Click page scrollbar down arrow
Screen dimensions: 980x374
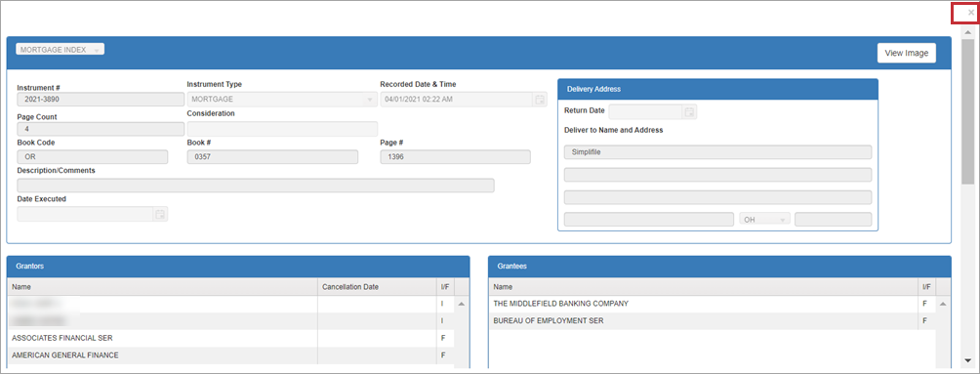(x=967, y=361)
